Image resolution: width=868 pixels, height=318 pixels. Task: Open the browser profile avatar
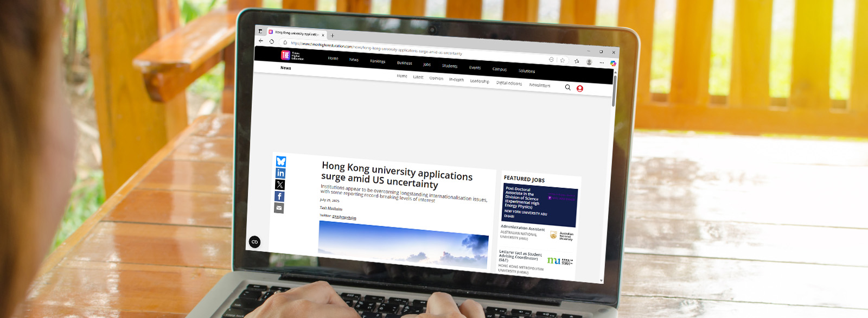(x=589, y=62)
